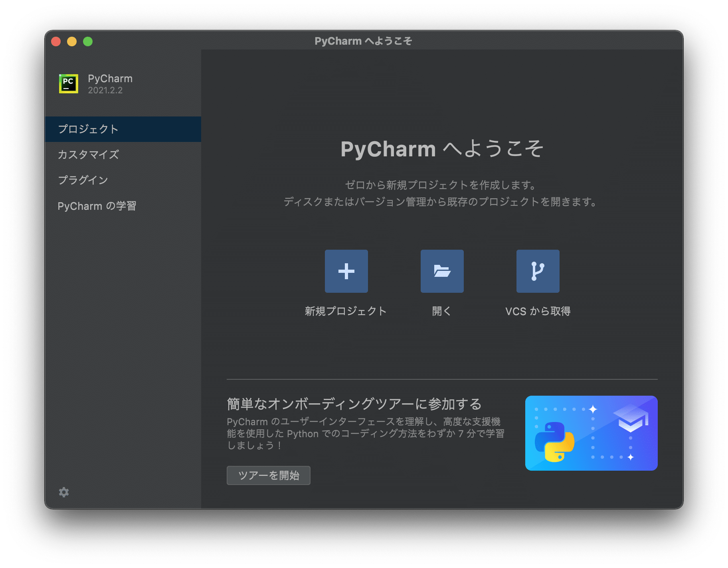Click the New Project plus icon

pos(346,271)
